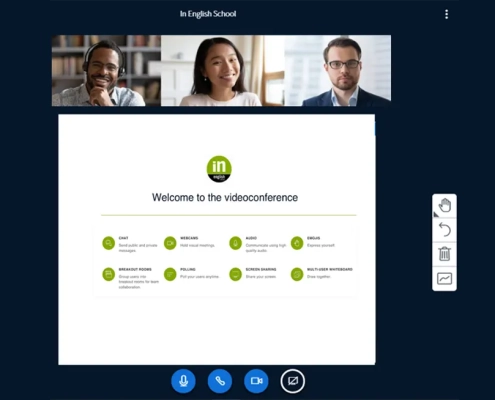Click the Screen Sharing icon on slide

point(235,274)
